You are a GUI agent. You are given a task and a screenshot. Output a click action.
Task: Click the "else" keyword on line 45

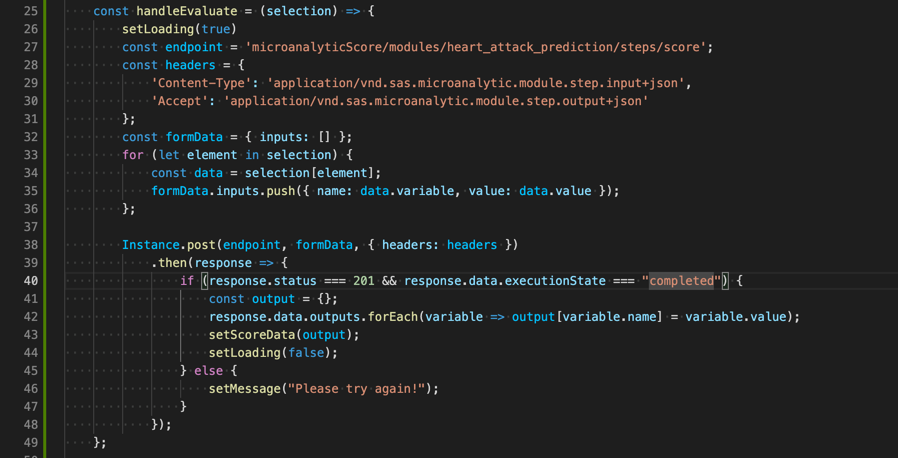208,371
